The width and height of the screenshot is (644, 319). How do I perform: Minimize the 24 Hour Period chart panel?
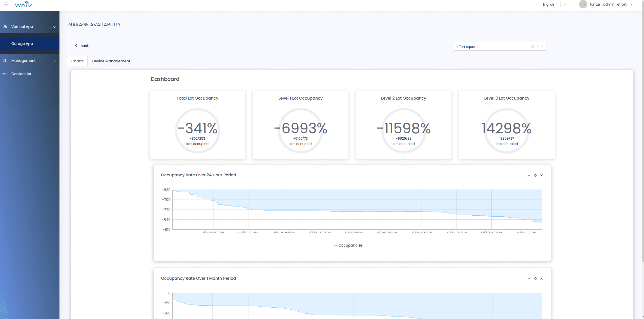(x=529, y=175)
